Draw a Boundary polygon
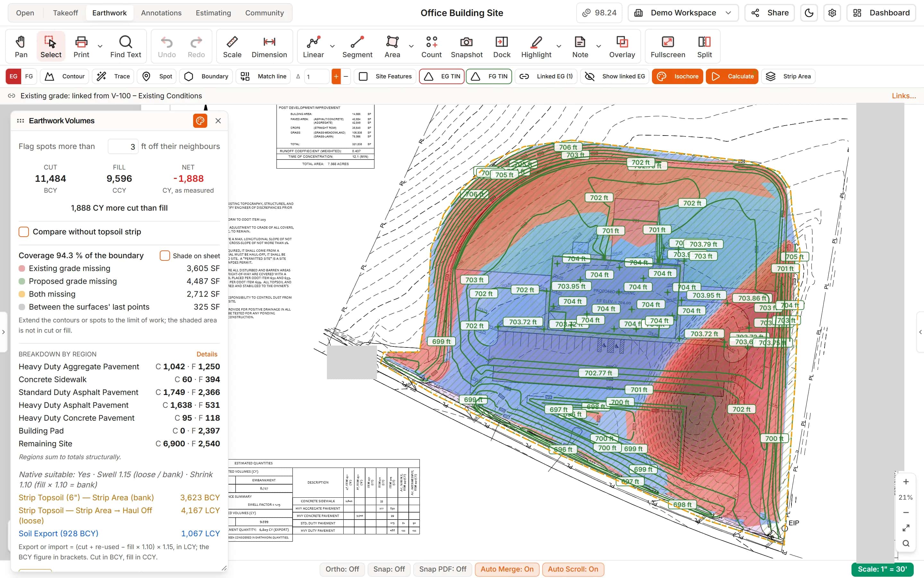Screen dimensions: 924x578 click(x=206, y=76)
